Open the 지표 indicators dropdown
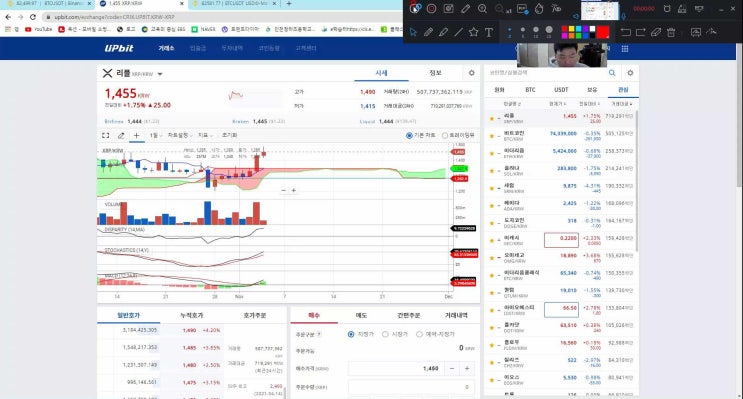The height and width of the screenshot is (399, 743). 205,136
